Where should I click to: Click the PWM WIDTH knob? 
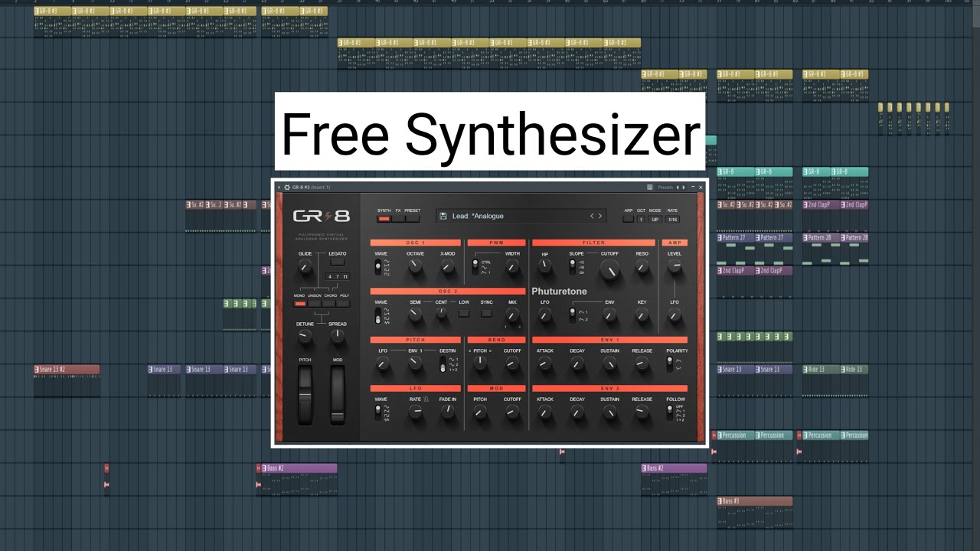pyautogui.click(x=512, y=267)
